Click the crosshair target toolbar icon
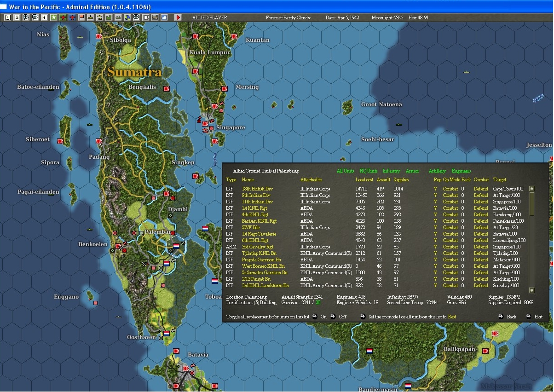The image size is (554, 392). pyautogui.click(x=137, y=17)
